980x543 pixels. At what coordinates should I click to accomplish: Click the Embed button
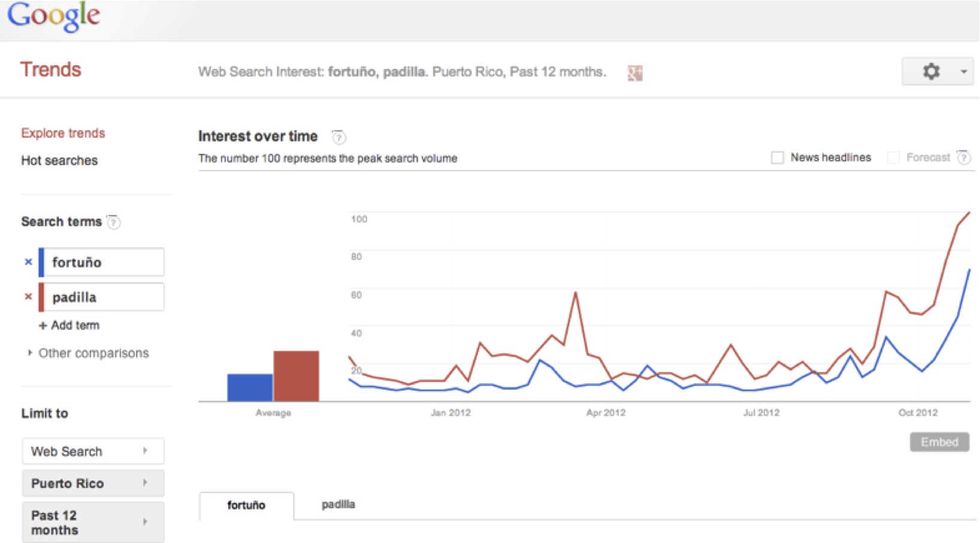(x=939, y=442)
